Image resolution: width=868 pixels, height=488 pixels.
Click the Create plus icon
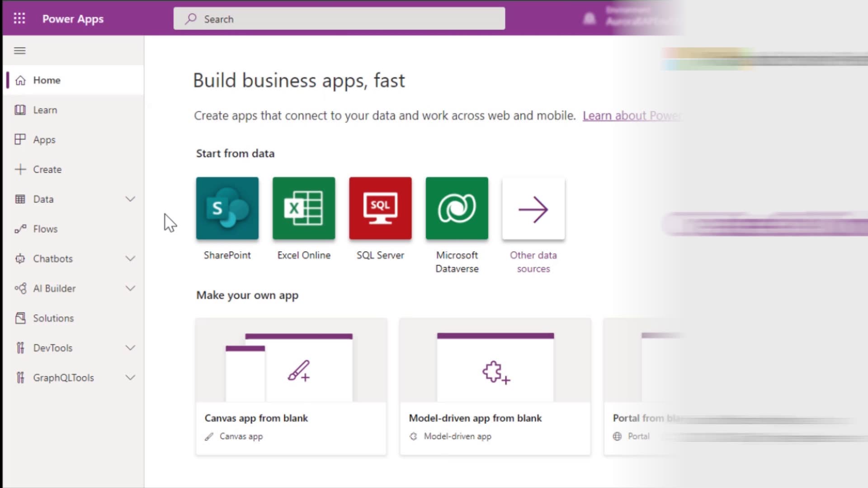[x=20, y=169]
